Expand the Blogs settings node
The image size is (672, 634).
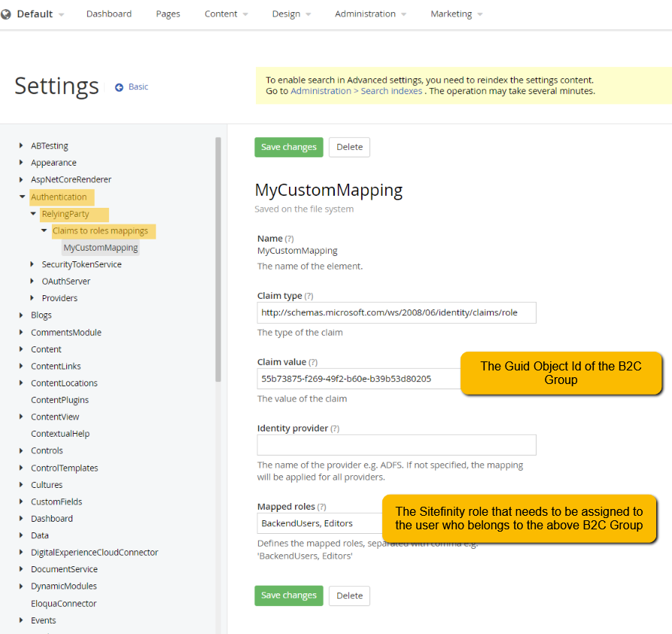tap(21, 315)
